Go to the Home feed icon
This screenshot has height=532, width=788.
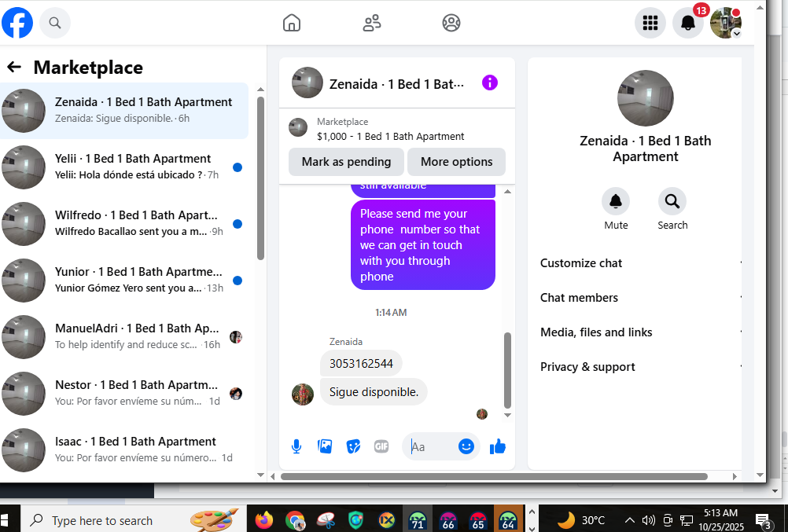point(292,23)
